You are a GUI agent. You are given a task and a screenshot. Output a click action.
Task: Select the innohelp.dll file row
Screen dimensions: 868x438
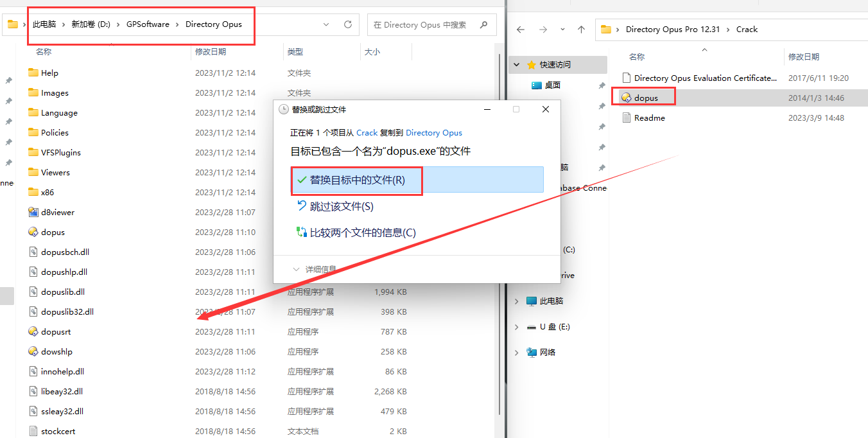[x=218, y=371]
